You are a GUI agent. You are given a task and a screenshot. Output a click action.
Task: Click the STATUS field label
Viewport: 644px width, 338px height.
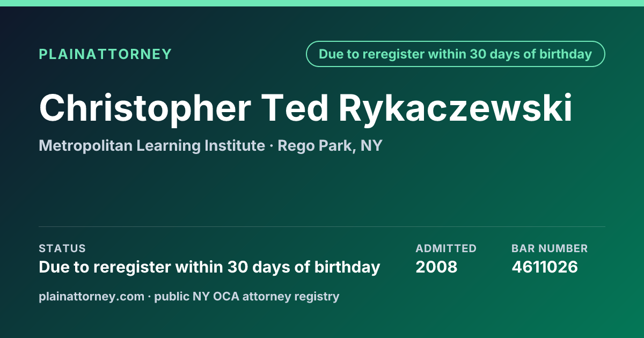click(62, 248)
